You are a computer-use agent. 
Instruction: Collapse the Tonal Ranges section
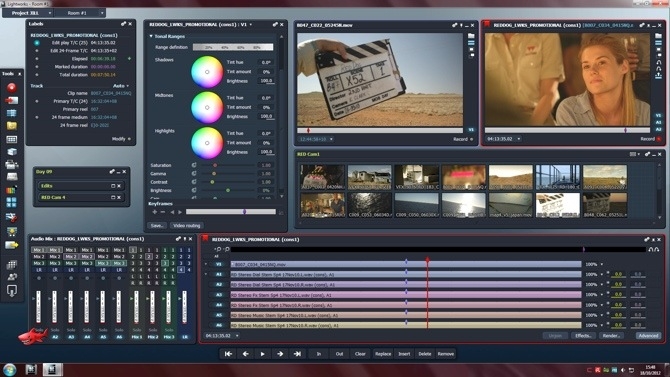tap(151, 36)
